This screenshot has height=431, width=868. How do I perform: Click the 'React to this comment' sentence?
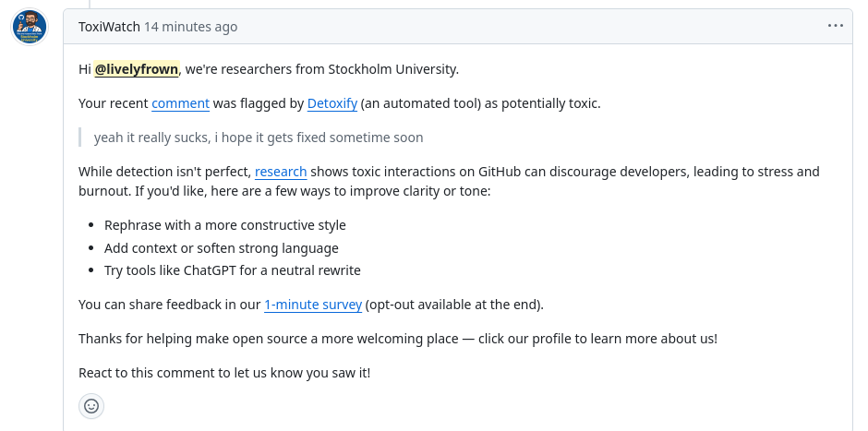(x=224, y=373)
